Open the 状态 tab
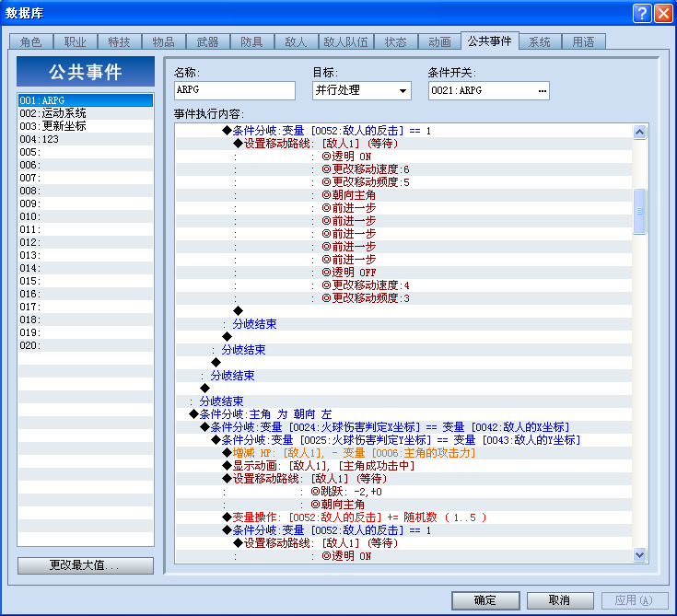677x616 pixels. point(395,41)
